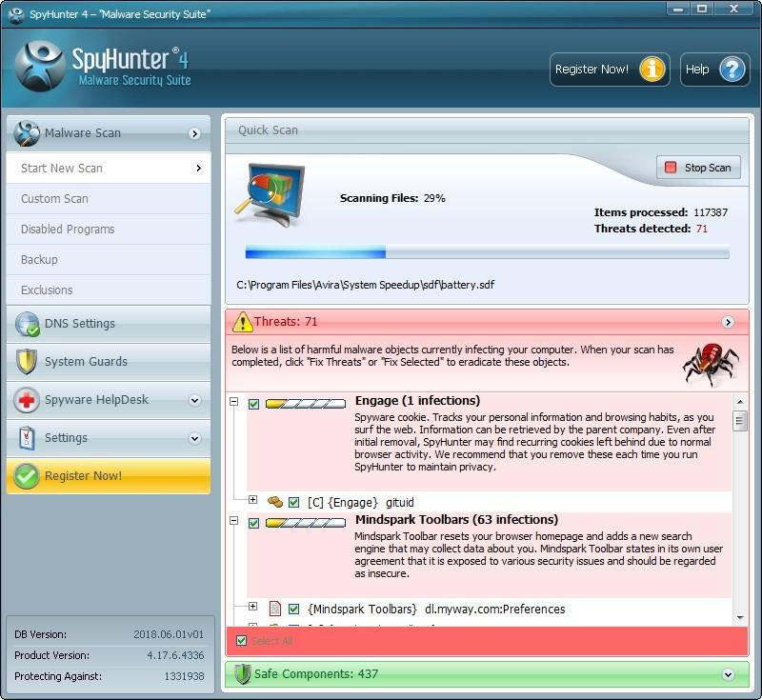Open the Exclusions sidebar item

pos(109,290)
